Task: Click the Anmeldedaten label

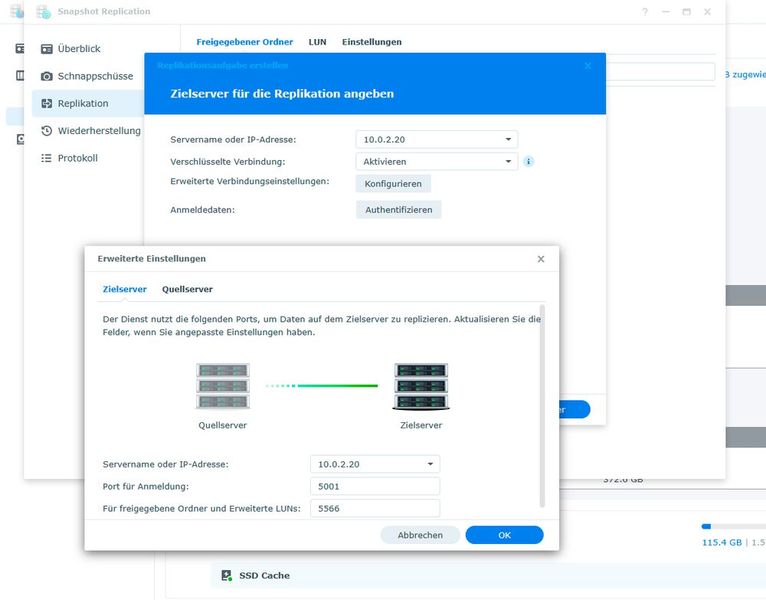Action: (x=202, y=210)
